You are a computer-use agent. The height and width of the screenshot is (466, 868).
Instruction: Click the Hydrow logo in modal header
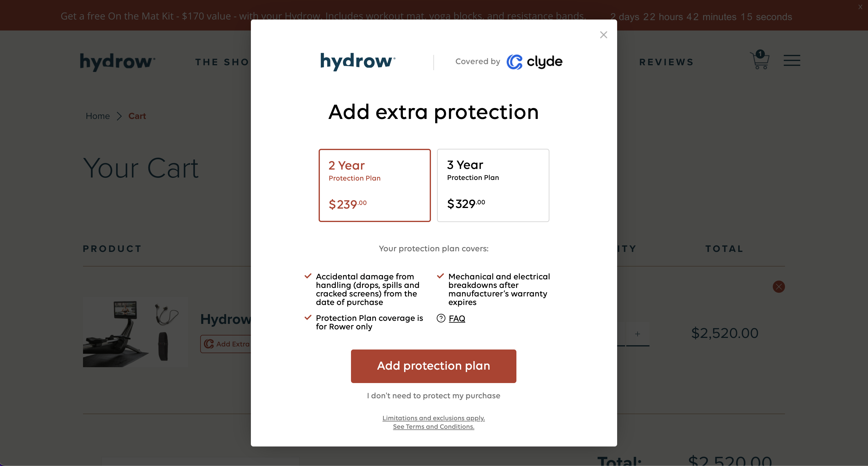[x=357, y=62]
